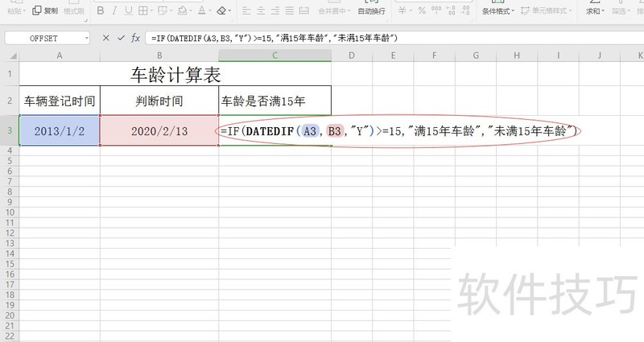Cancel formula entry X button
The width and height of the screenshot is (644, 342).
tap(106, 38)
